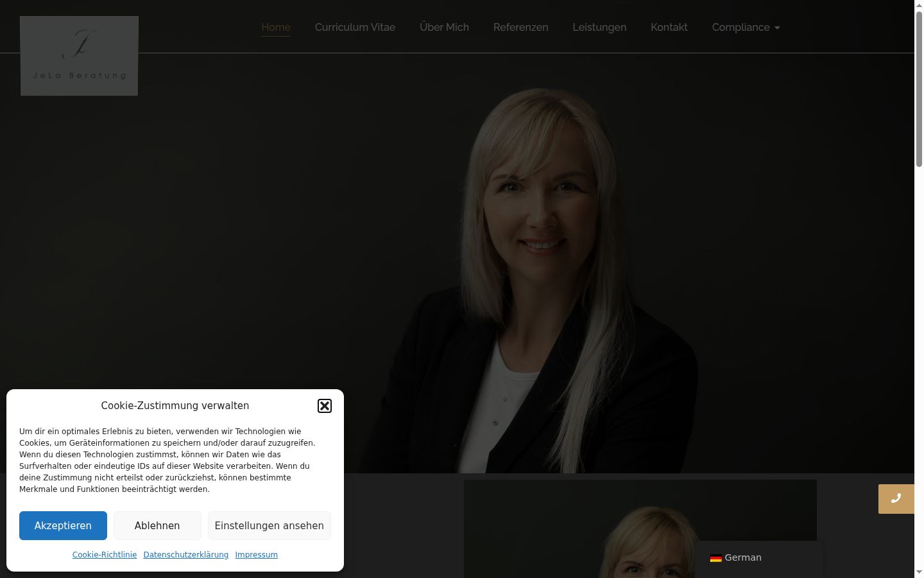Open the Datenschutzerklärung link
The width and height of the screenshot is (924, 578).
coord(186,555)
